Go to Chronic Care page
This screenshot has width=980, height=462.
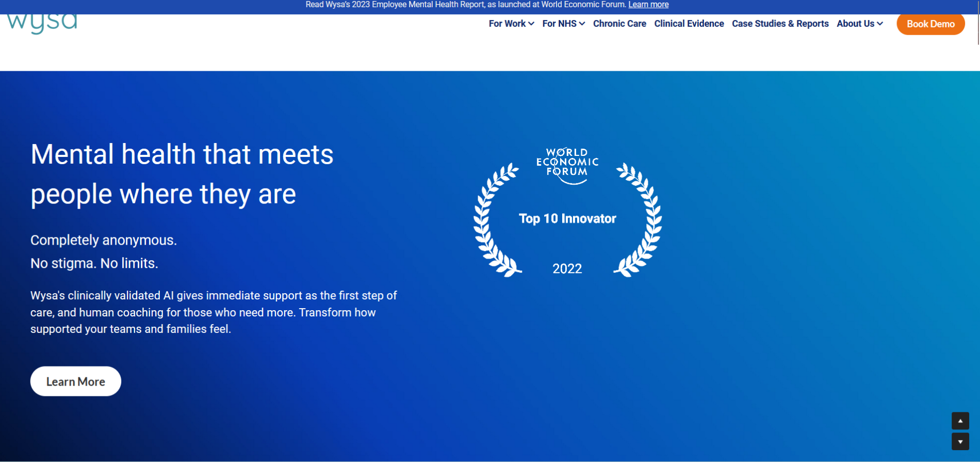coord(619,24)
